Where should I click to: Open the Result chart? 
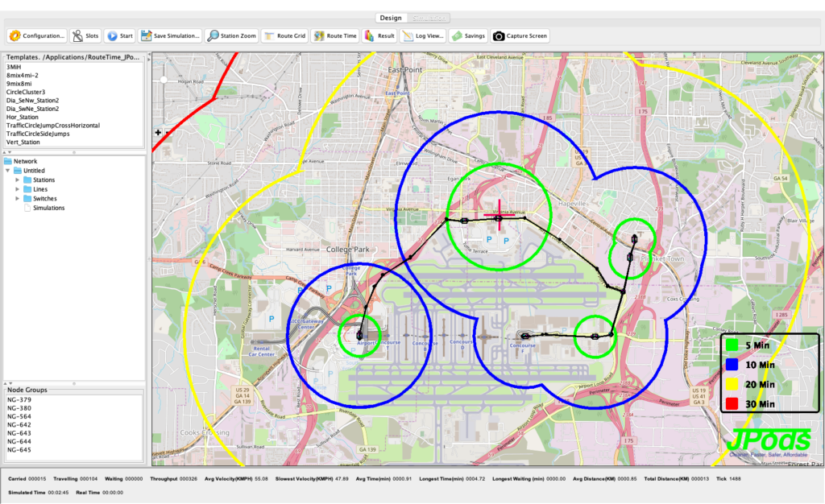379,35
